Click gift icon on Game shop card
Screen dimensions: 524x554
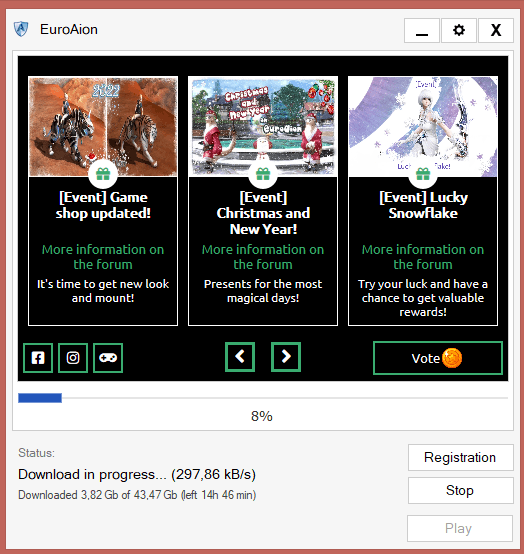coord(103,173)
